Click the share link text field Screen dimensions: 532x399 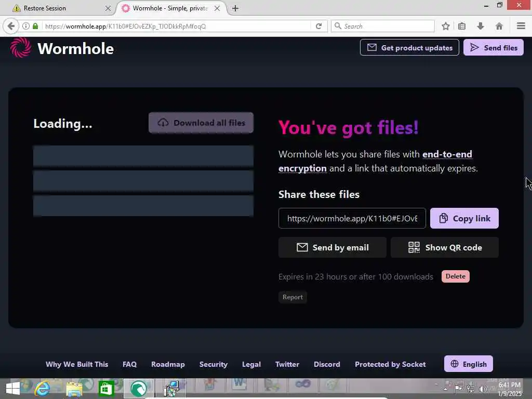[x=352, y=218]
